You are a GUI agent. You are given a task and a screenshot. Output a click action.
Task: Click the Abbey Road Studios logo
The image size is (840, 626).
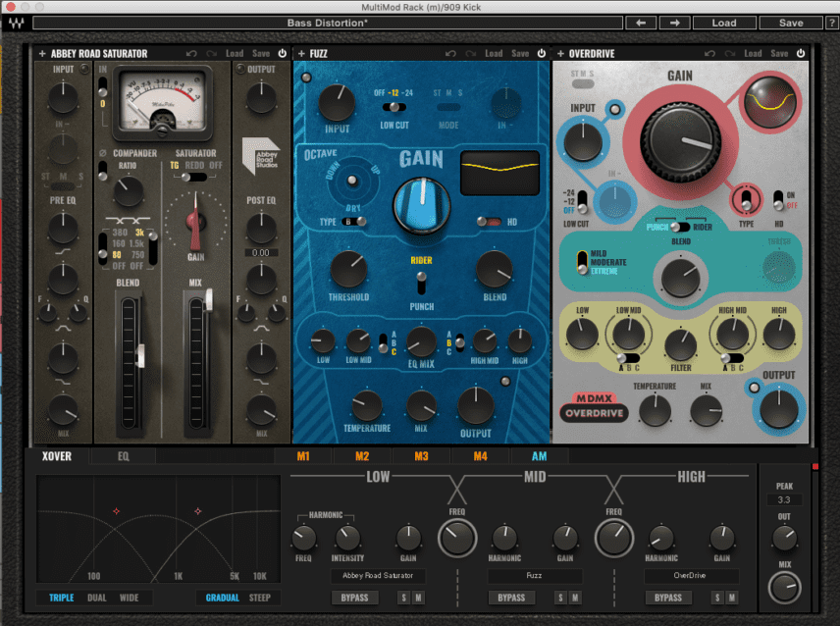(x=261, y=156)
